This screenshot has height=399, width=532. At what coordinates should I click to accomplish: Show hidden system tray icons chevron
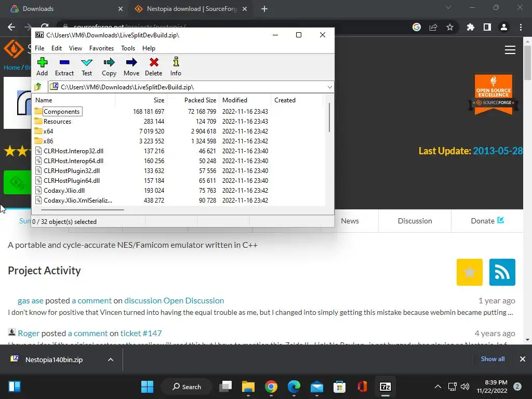437,387
